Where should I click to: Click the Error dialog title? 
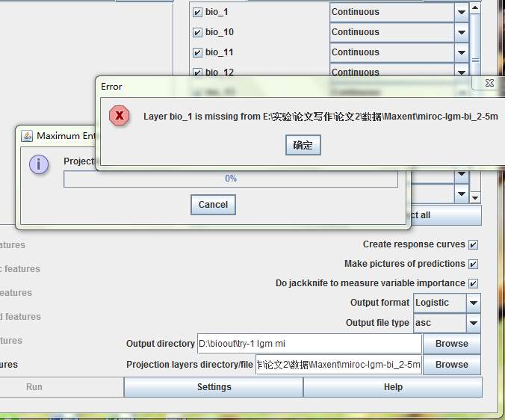(111, 87)
